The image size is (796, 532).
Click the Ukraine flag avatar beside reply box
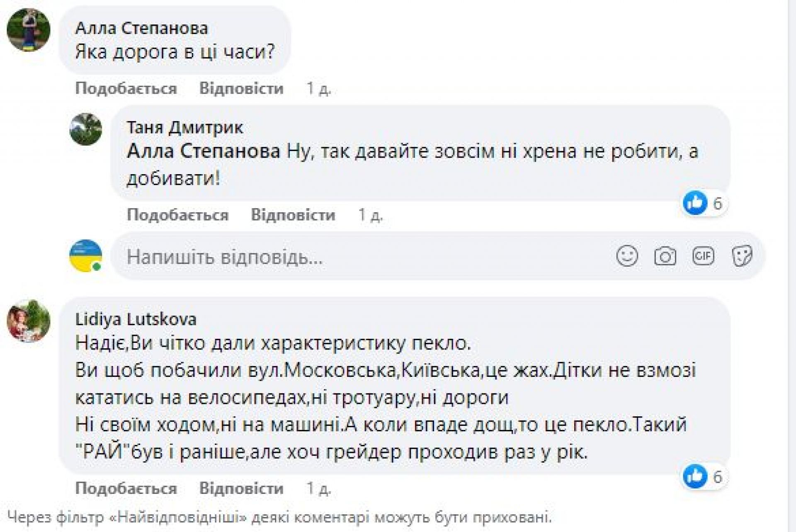point(85,256)
